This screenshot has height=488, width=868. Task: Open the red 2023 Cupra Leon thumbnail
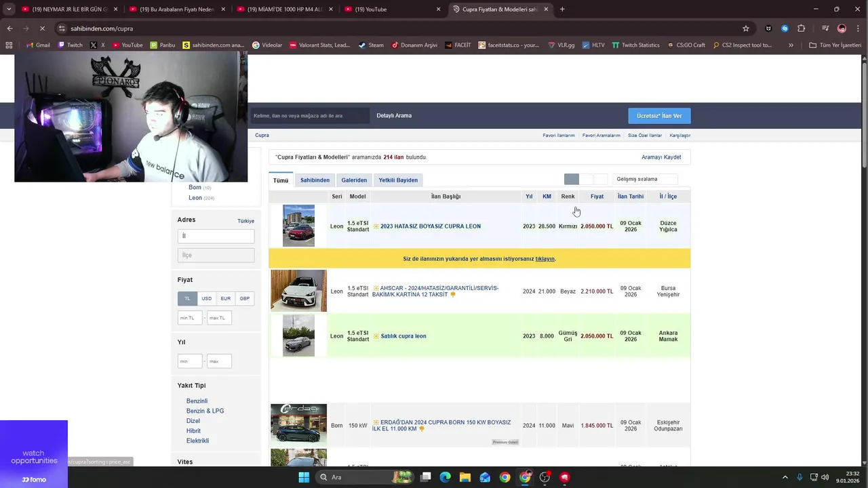[298, 226]
